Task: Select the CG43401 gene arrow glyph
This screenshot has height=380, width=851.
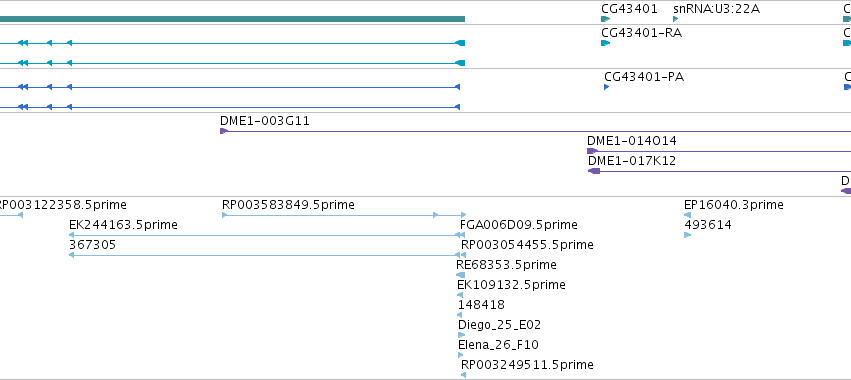Action: coord(606,19)
